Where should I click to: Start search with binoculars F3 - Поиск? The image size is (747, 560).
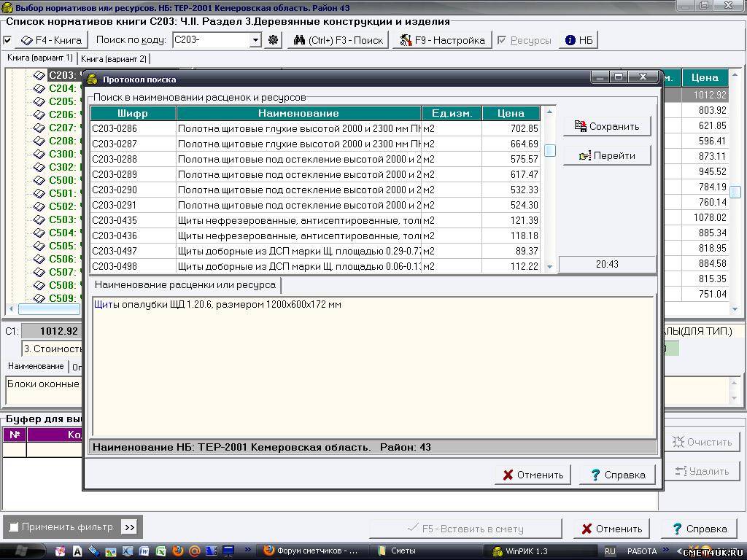click(x=338, y=40)
